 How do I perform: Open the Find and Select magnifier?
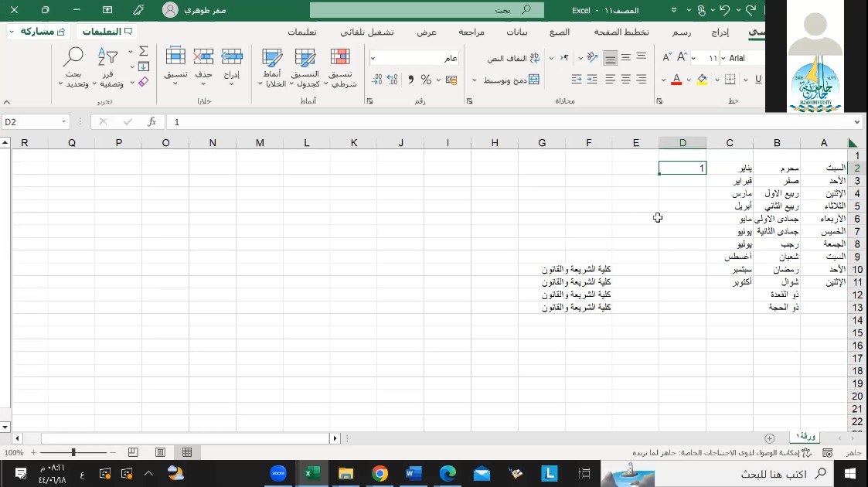[73, 57]
